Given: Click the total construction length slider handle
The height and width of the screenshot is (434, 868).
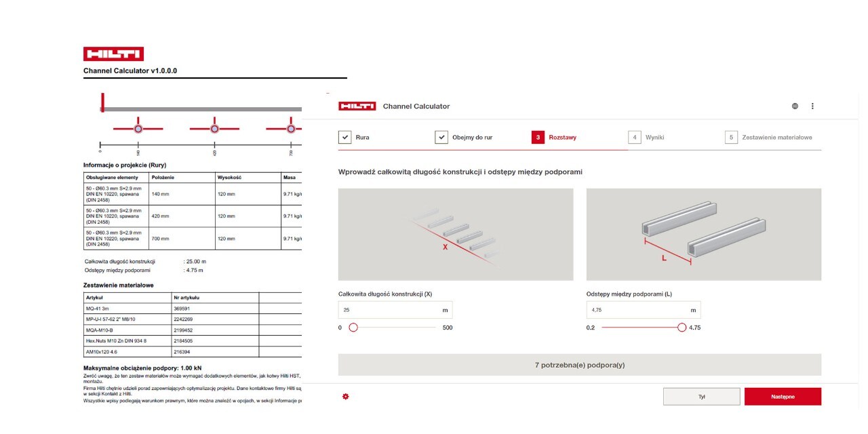Looking at the screenshot, I should click(353, 328).
